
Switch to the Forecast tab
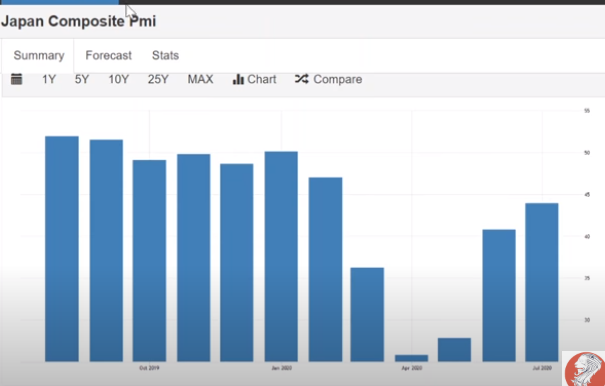[108, 56]
